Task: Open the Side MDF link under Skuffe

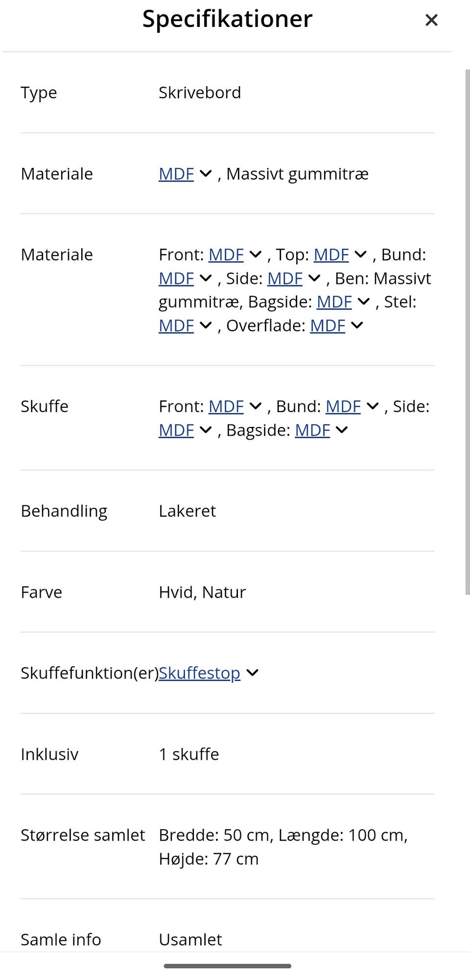Action: [x=175, y=430]
